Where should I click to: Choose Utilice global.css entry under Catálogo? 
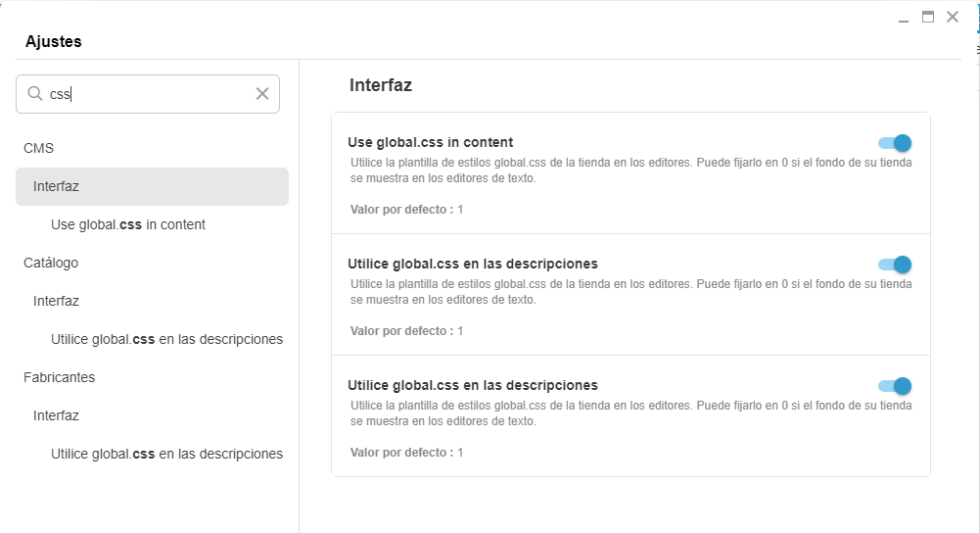pos(166,339)
